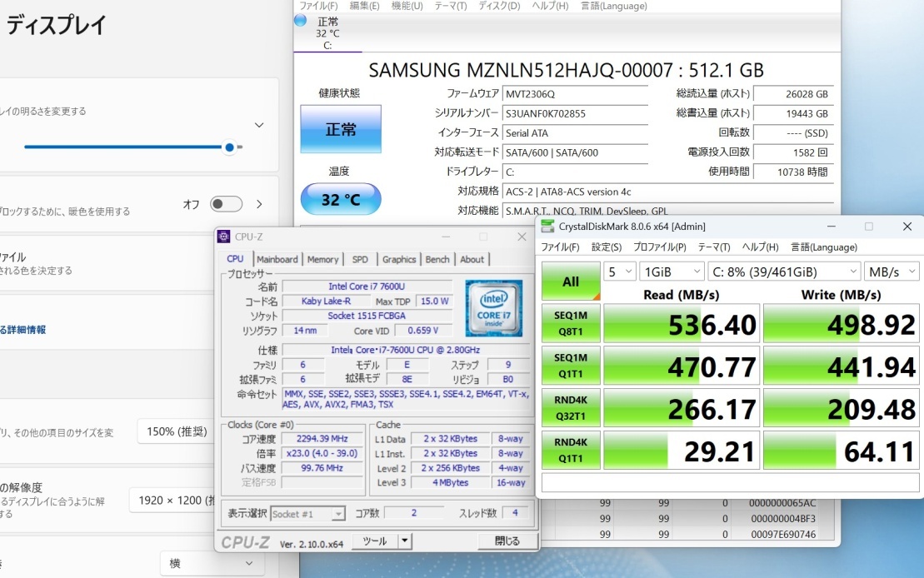The image size is (924, 578).
Task: Run the RND4K Q1T1 test button
Action: click(x=571, y=450)
